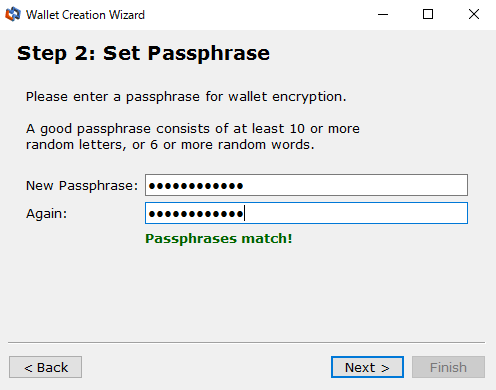Image resolution: width=496 pixels, height=390 pixels.
Task: Close the Wallet Creation Wizard dialog
Action: 473,14
